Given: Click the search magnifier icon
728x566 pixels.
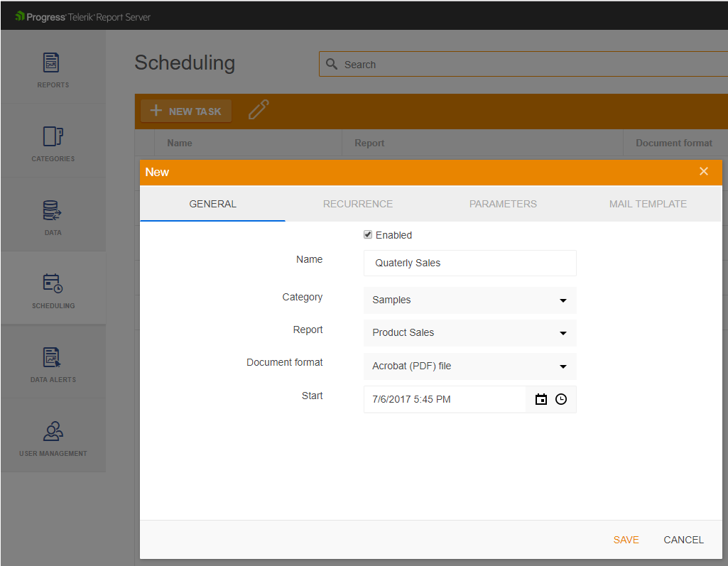Looking at the screenshot, I should pyautogui.click(x=332, y=64).
